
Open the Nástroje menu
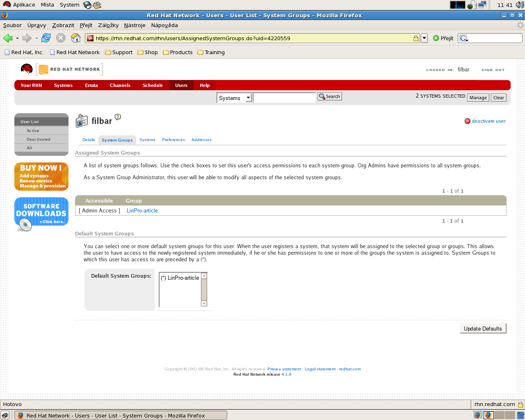point(135,25)
